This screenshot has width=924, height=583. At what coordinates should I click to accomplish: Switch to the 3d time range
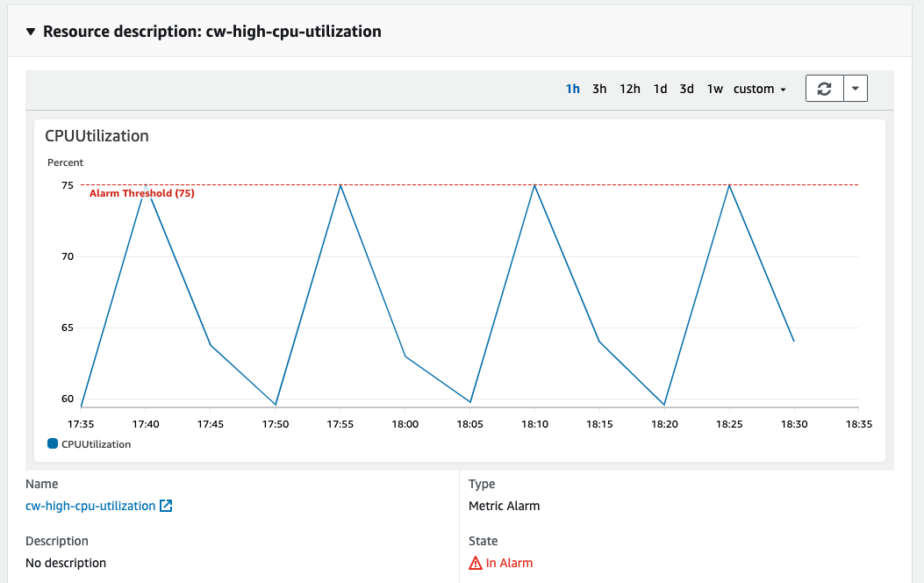(x=686, y=88)
